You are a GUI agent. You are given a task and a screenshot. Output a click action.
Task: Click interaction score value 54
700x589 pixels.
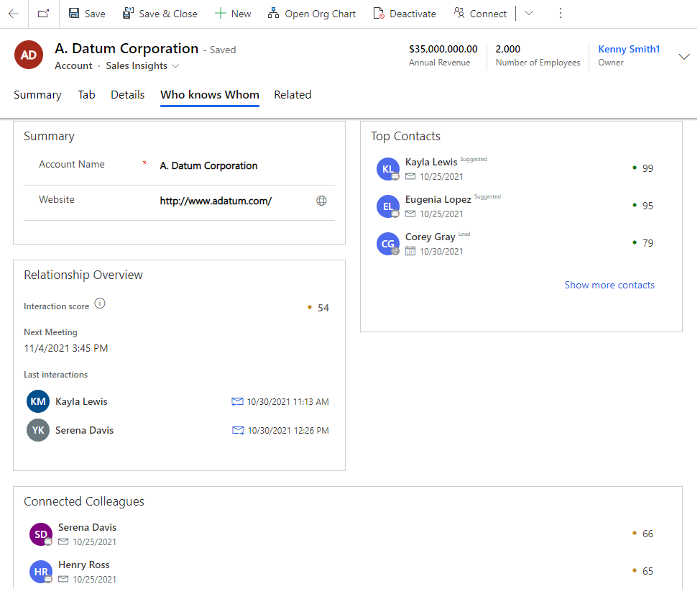(323, 308)
